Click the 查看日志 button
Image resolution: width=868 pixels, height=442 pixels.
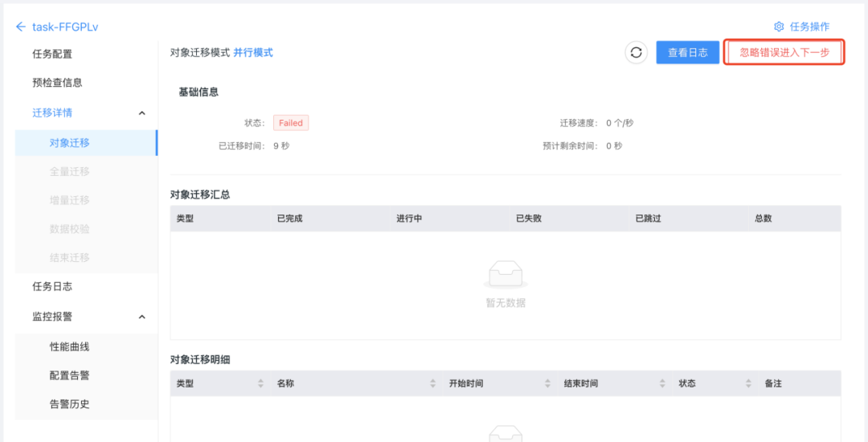[687, 52]
